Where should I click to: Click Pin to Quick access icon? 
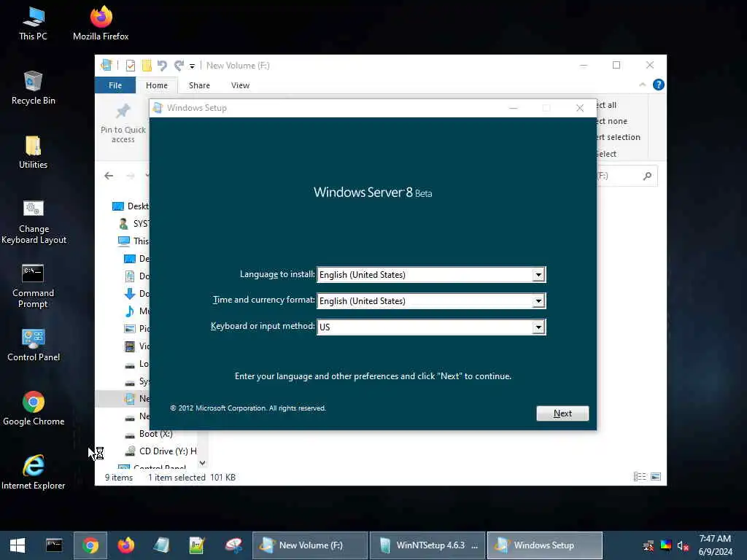click(x=123, y=122)
